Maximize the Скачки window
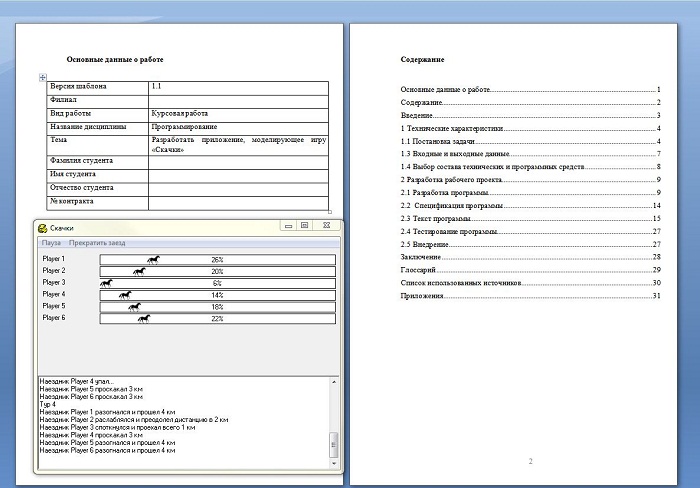The image size is (700, 488). (x=303, y=227)
